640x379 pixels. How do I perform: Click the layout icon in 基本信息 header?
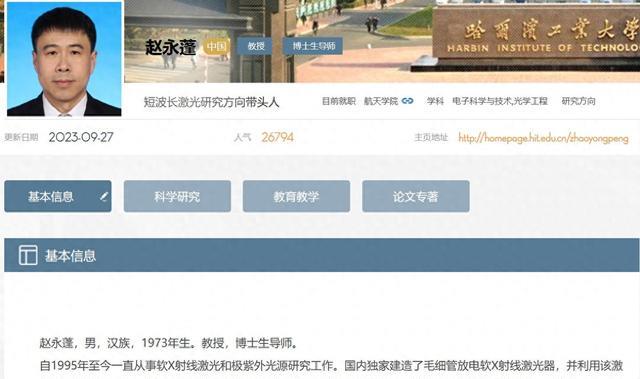[28, 255]
